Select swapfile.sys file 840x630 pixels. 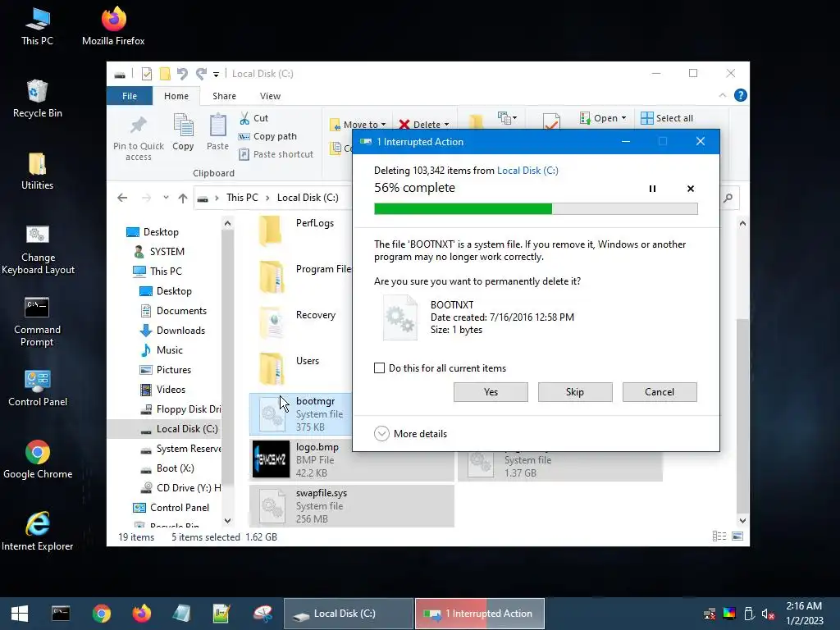[351, 505]
